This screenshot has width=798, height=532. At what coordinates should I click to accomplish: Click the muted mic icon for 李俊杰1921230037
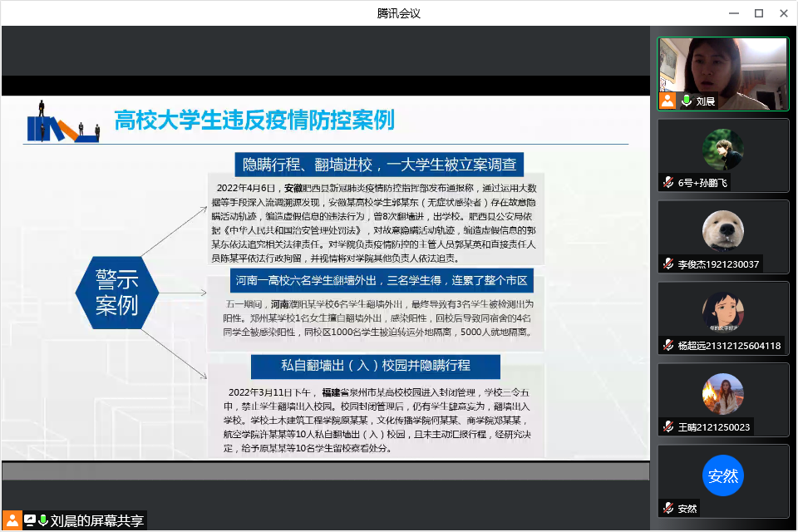(667, 264)
